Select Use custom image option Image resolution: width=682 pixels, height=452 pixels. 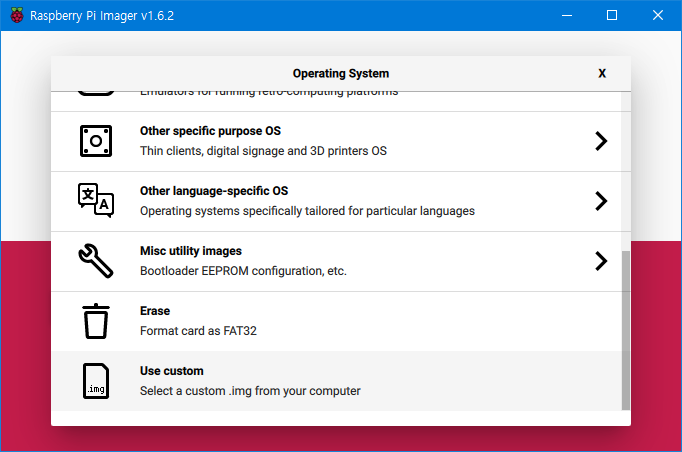coord(336,381)
